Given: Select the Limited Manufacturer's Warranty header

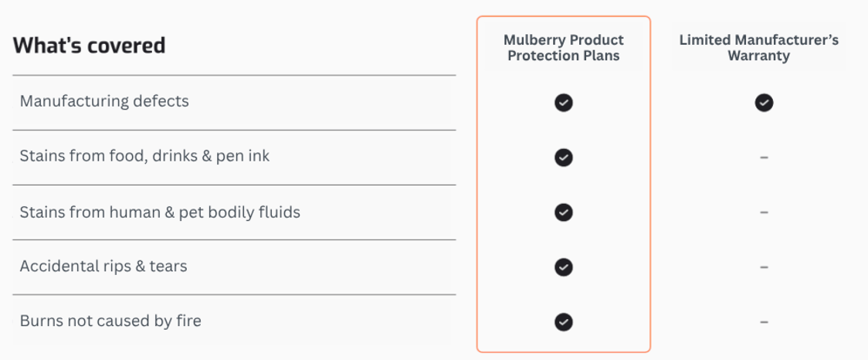Looking at the screenshot, I should coord(759,48).
